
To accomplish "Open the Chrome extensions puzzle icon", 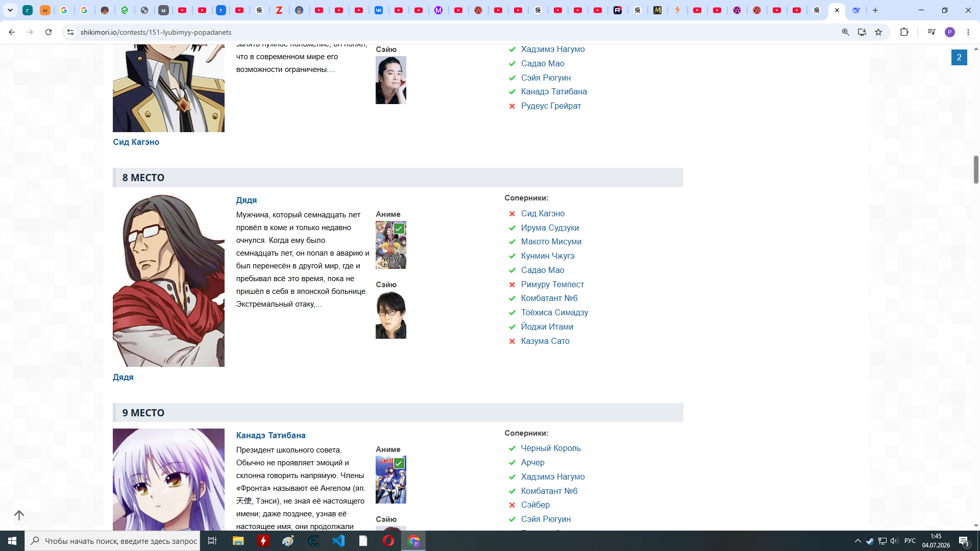I will pos(904,32).
